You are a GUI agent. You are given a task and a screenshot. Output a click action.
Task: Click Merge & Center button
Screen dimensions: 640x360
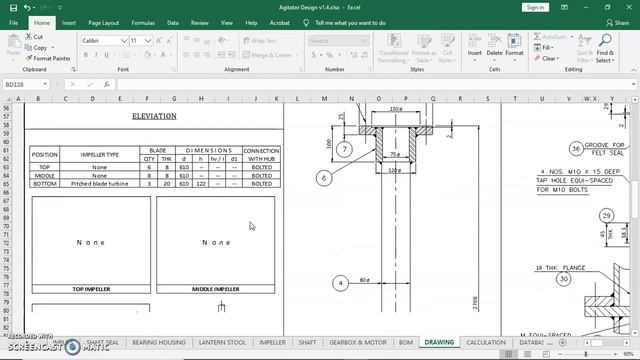pos(268,55)
